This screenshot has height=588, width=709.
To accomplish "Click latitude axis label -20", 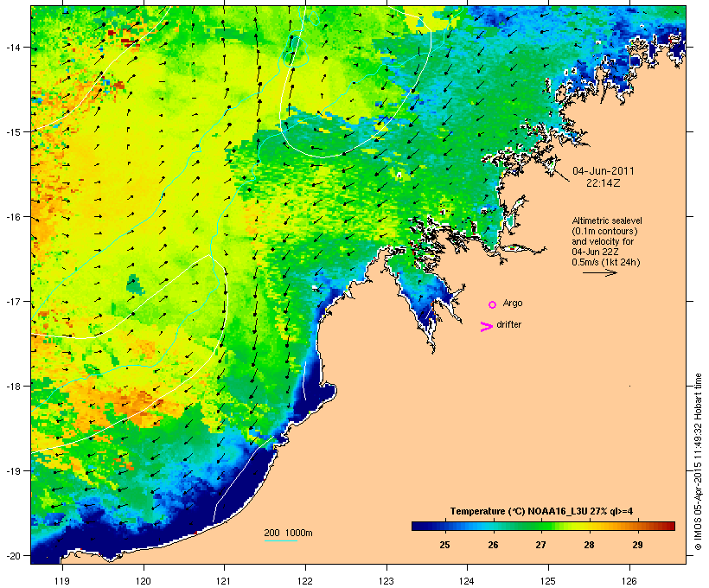I will [x=12, y=555].
